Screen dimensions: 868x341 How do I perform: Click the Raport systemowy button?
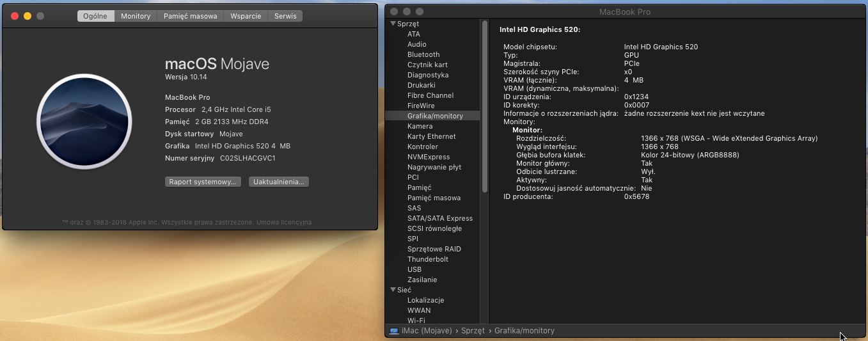tap(203, 182)
